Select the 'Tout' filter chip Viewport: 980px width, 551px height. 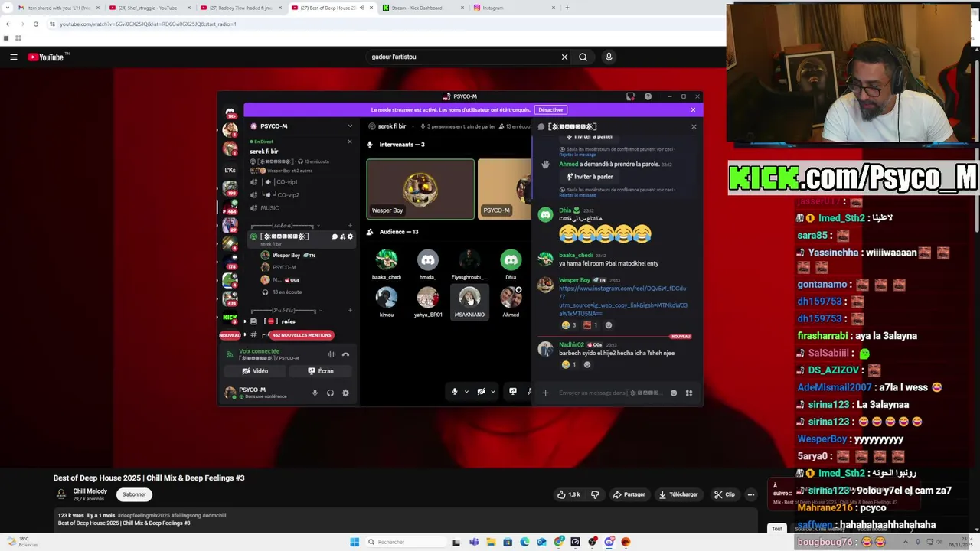click(777, 529)
